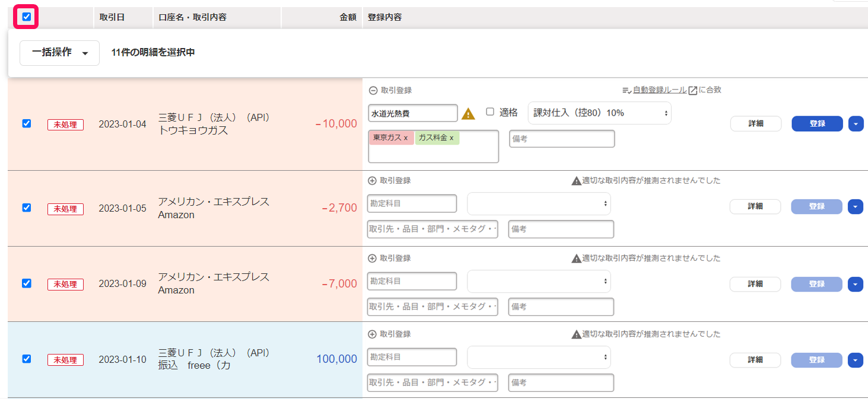The image size is (868, 399).
Task: Click 登録 for the トウキョウガス row
Action: coord(817,124)
